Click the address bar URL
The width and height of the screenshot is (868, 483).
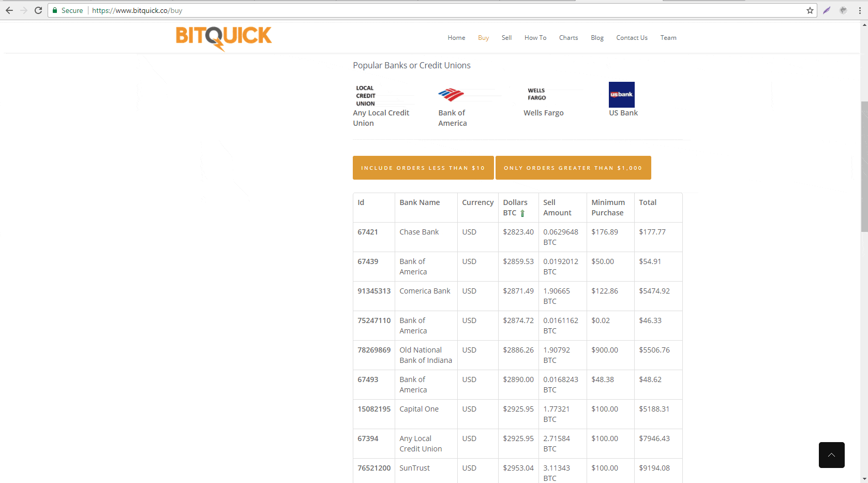pos(137,10)
